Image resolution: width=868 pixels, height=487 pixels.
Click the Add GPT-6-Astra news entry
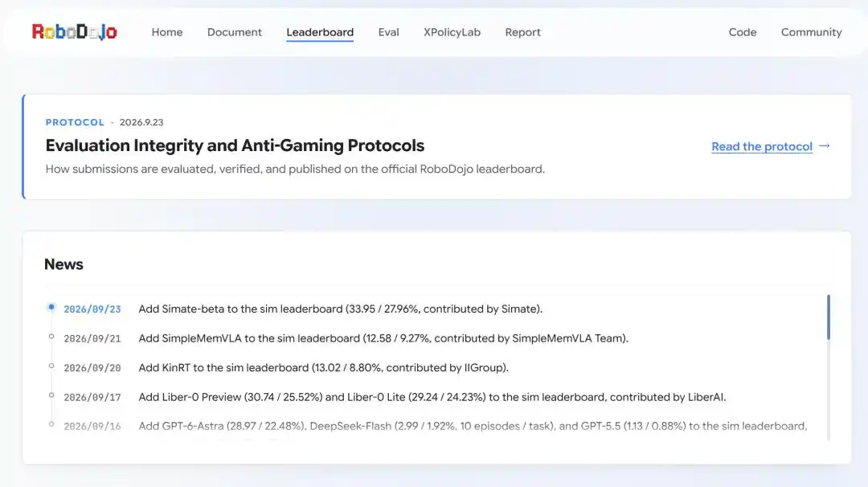(473, 426)
